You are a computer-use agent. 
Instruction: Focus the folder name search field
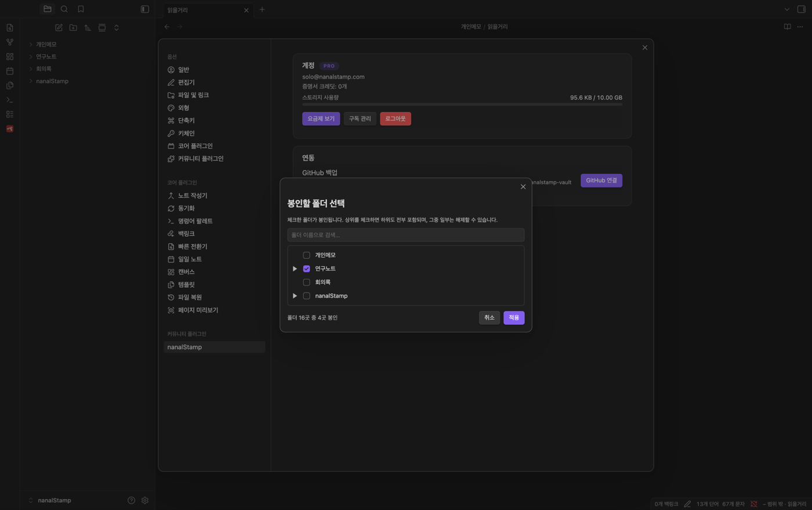pyautogui.click(x=406, y=235)
